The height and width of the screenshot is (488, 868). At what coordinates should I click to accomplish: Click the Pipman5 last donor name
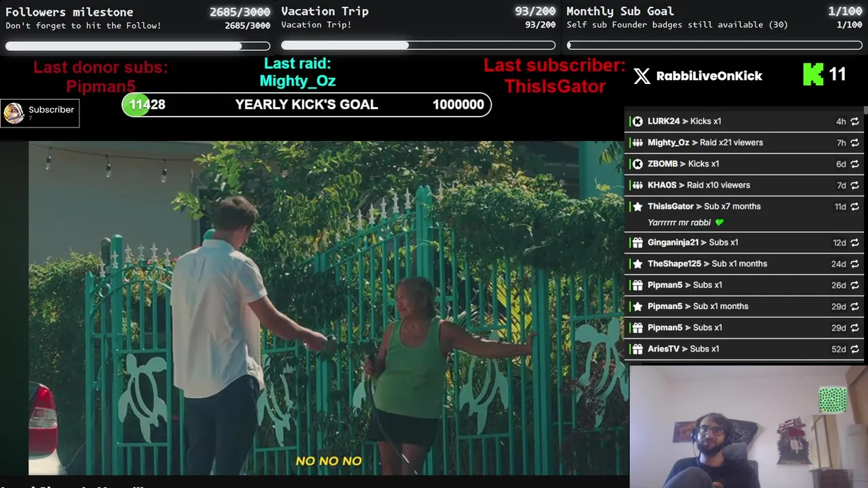(x=101, y=87)
